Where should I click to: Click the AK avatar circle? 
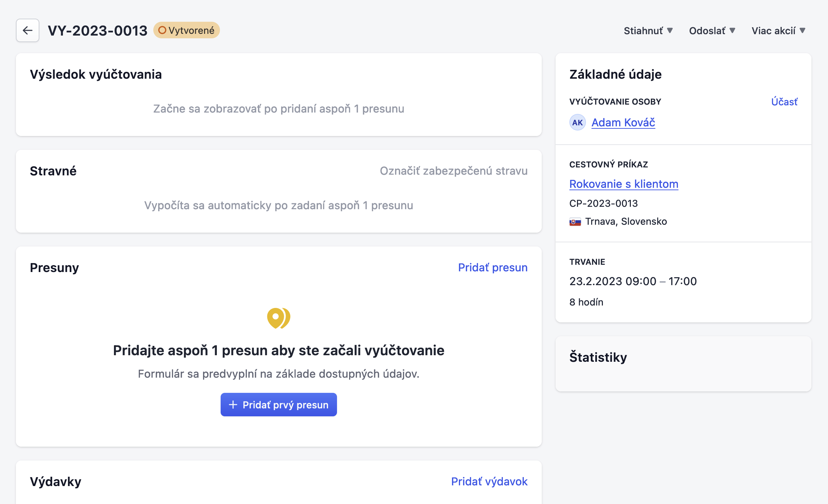(x=577, y=123)
